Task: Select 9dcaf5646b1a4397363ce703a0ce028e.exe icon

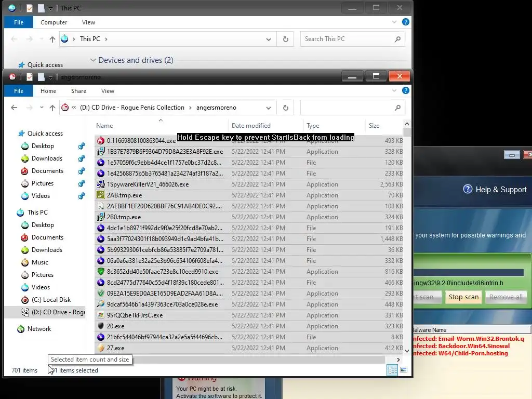Action: [101, 304]
